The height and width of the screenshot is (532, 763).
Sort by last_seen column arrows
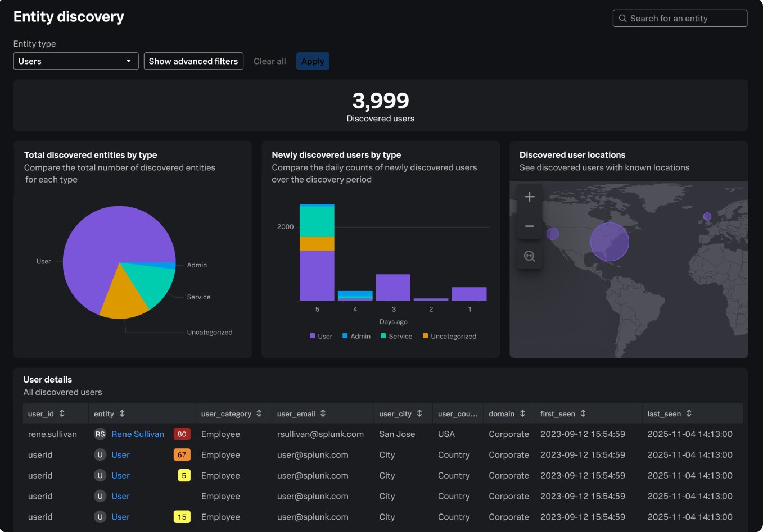click(x=689, y=413)
